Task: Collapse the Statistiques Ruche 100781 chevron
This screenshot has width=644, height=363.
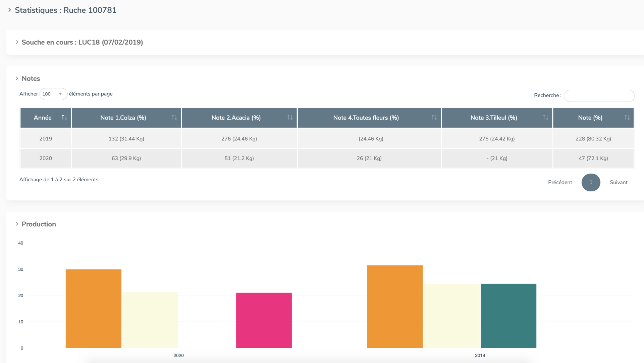Action: click(x=10, y=10)
